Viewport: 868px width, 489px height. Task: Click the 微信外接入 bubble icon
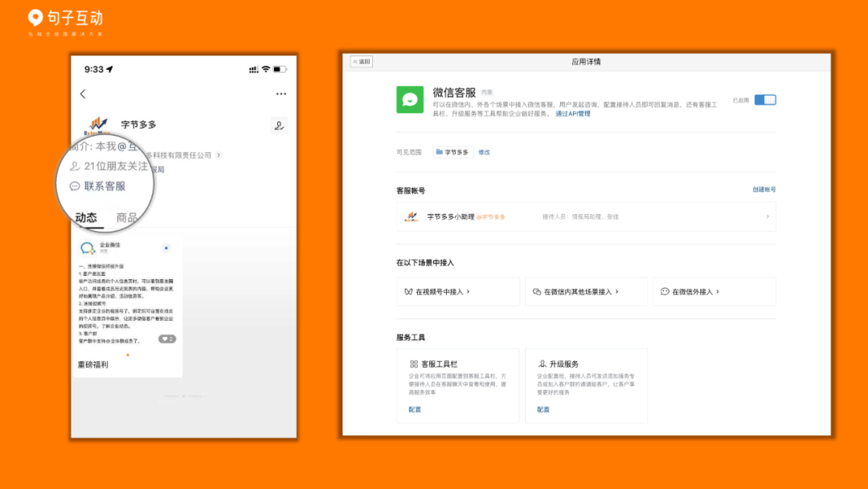point(665,292)
